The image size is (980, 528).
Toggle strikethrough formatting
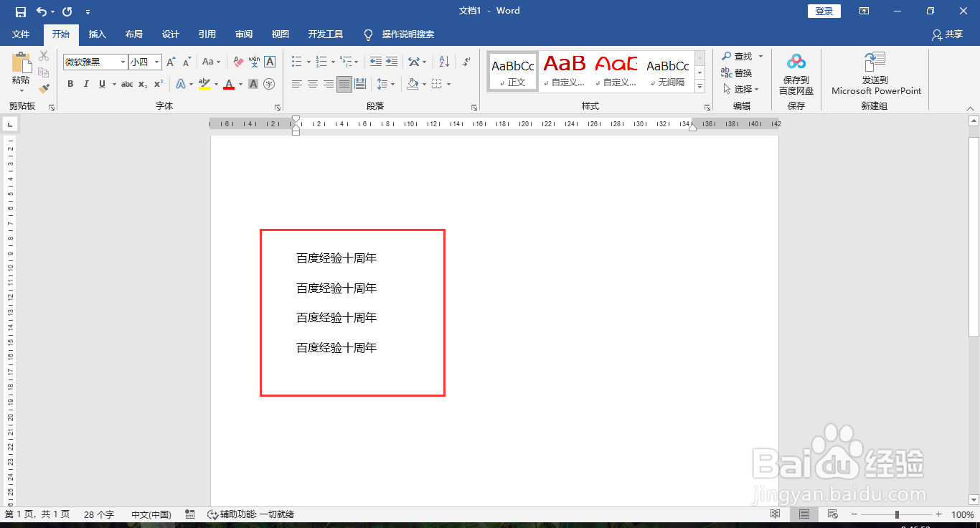coord(127,84)
